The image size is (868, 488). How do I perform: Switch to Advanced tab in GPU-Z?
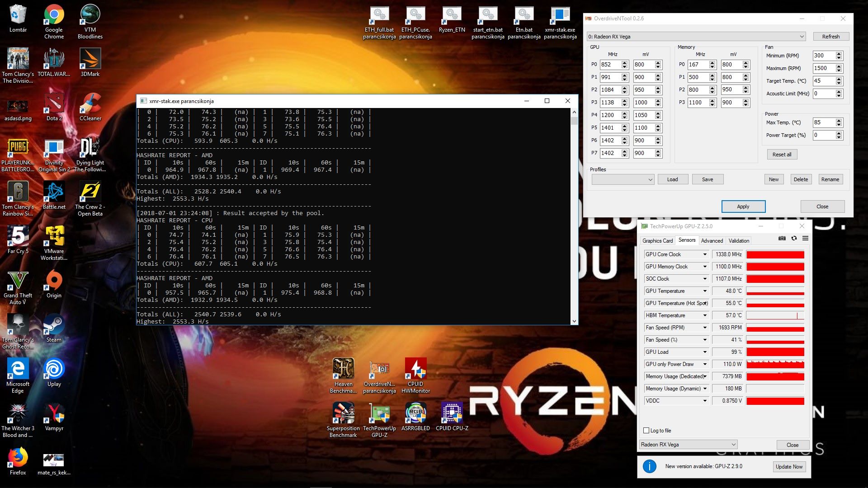tap(712, 241)
